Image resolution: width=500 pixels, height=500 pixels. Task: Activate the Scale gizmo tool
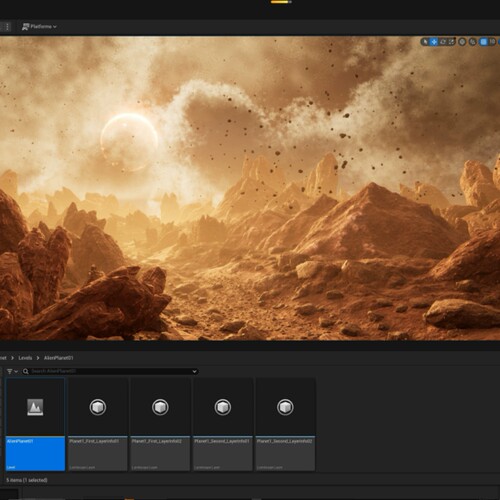pyautogui.click(x=451, y=42)
